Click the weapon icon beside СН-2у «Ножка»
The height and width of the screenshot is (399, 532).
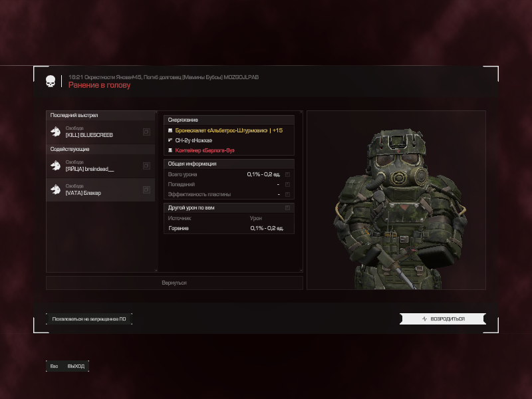pos(170,140)
